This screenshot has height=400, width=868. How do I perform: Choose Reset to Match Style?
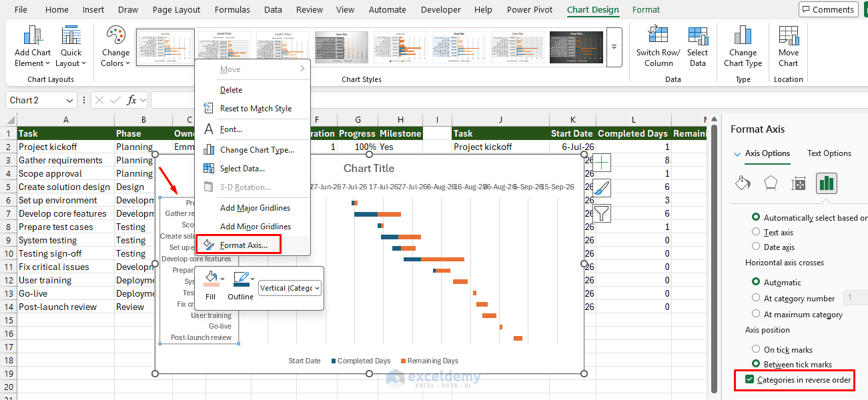[x=253, y=108]
